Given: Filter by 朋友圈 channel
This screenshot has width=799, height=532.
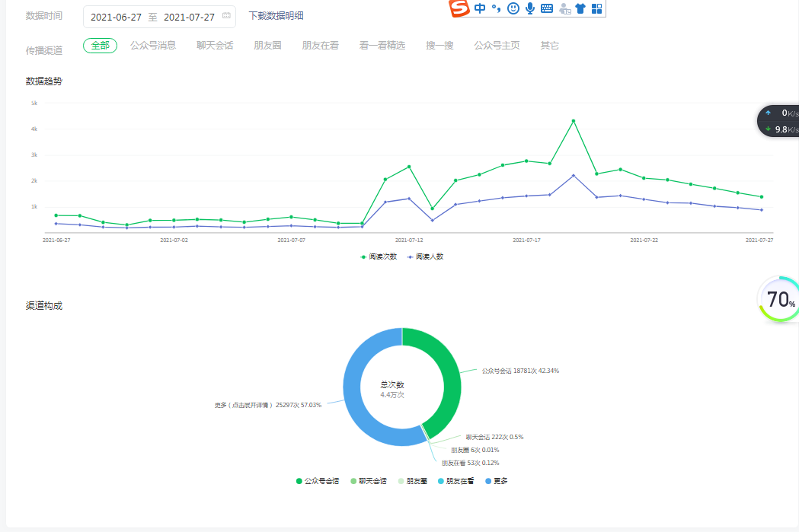Looking at the screenshot, I should pyautogui.click(x=267, y=46).
